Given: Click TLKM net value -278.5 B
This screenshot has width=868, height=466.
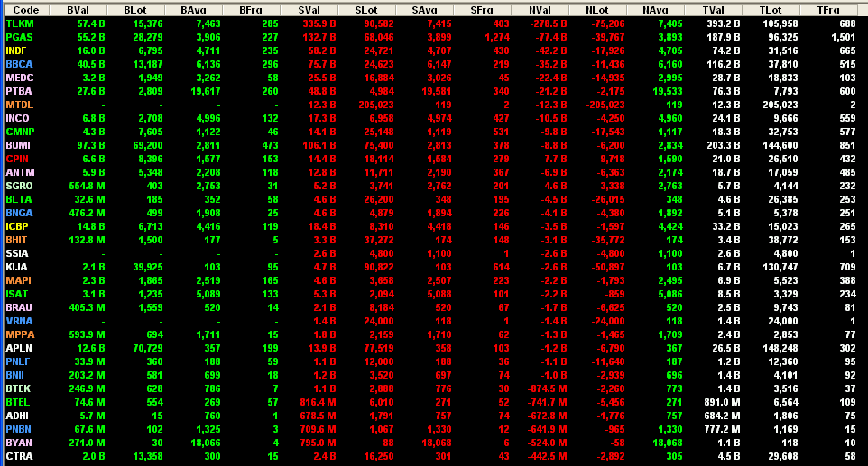Looking at the screenshot, I should point(548,23).
